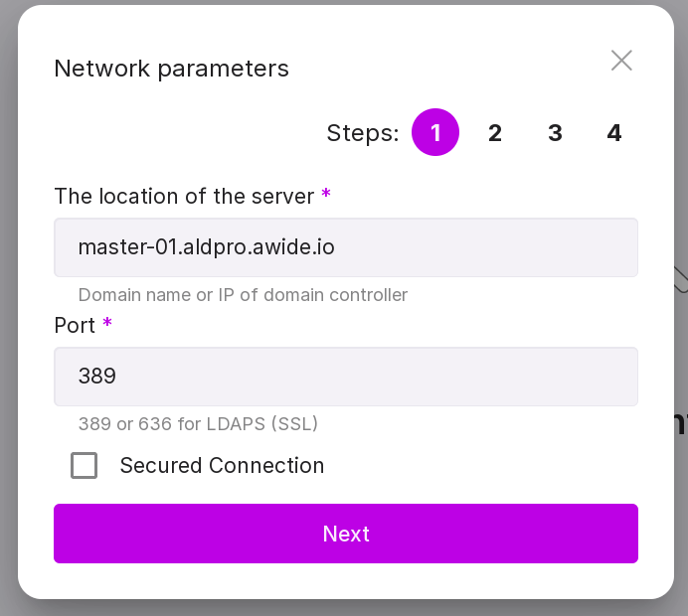Enable the Secured Connection checkbox

85,465
